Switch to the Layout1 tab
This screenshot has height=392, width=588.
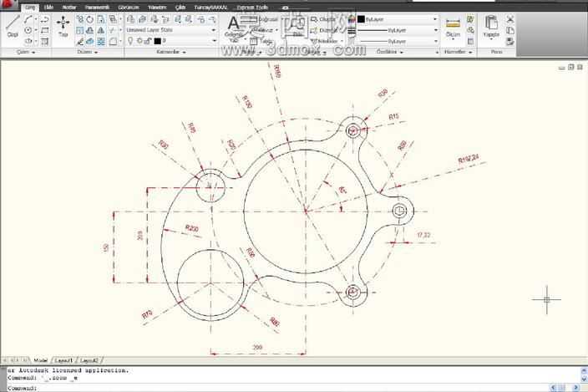pyautogui.click(x=63, y=360)
